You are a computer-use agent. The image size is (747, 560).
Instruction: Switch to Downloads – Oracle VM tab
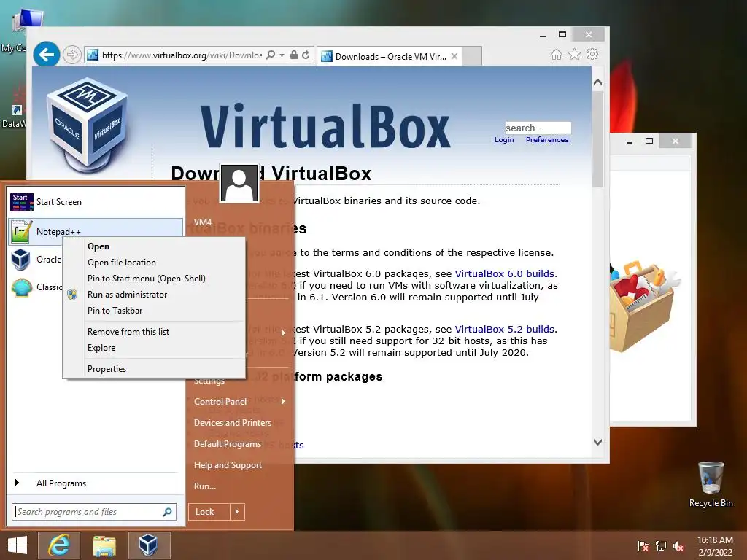390,56
